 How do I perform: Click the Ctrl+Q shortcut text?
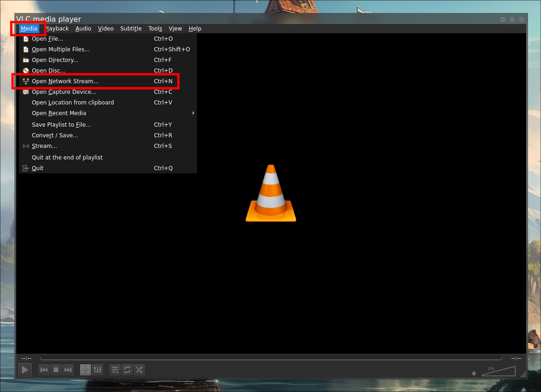[x=163, y=168]
